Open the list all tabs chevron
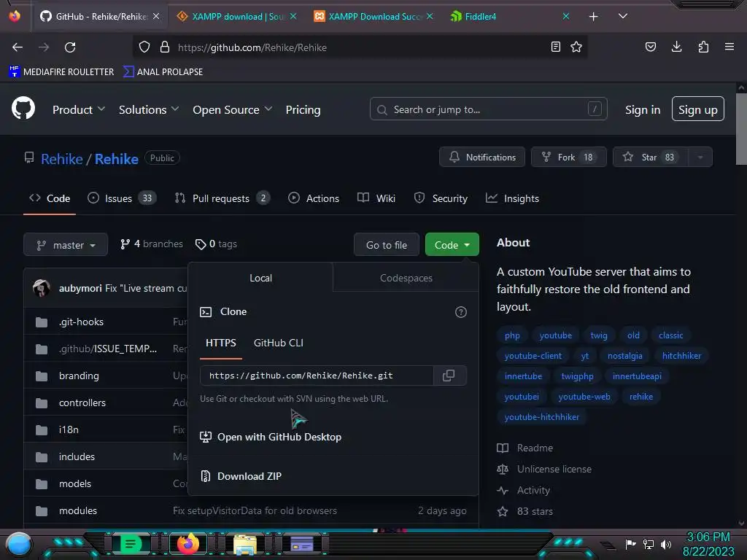Viewport: 747px width, 560px height. (x=623, y=16)
